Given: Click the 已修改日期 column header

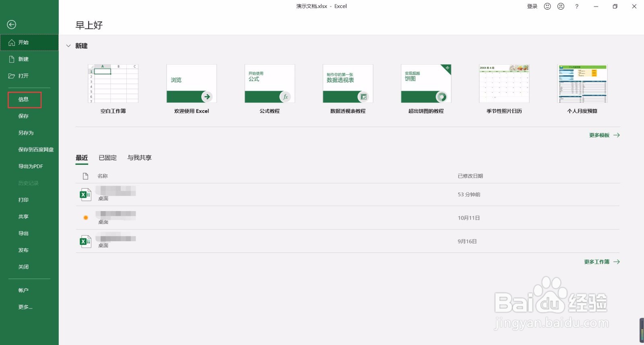Looking at the screenshot, I should (470, 176).
